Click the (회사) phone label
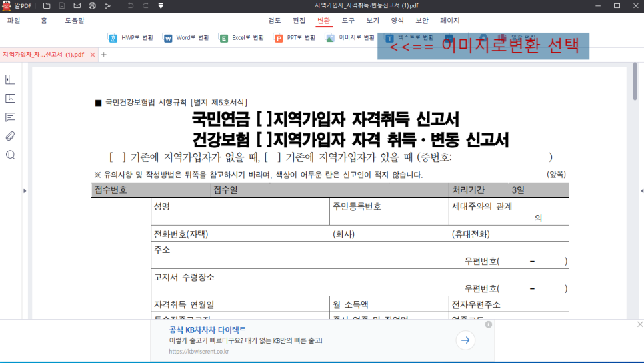 [344, 234]
